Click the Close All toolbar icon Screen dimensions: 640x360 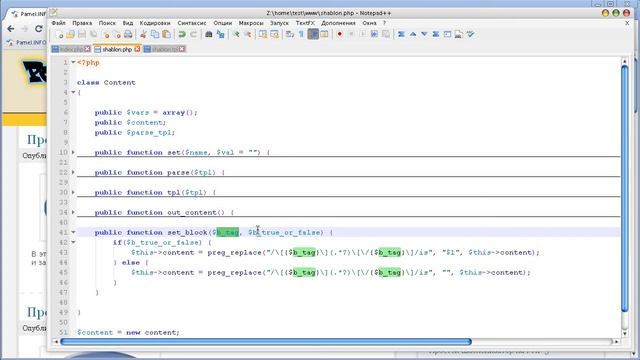117,34
